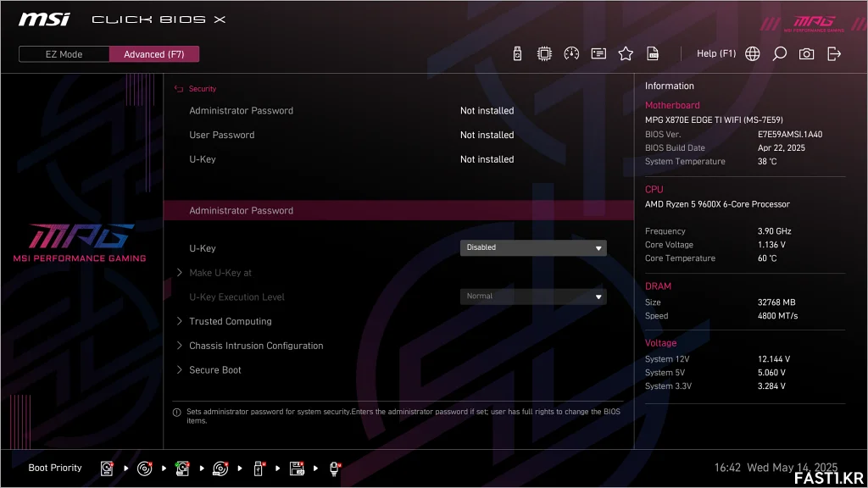Click User Password 'Not installed' status
868x488 pixels.
click(487, 135)
